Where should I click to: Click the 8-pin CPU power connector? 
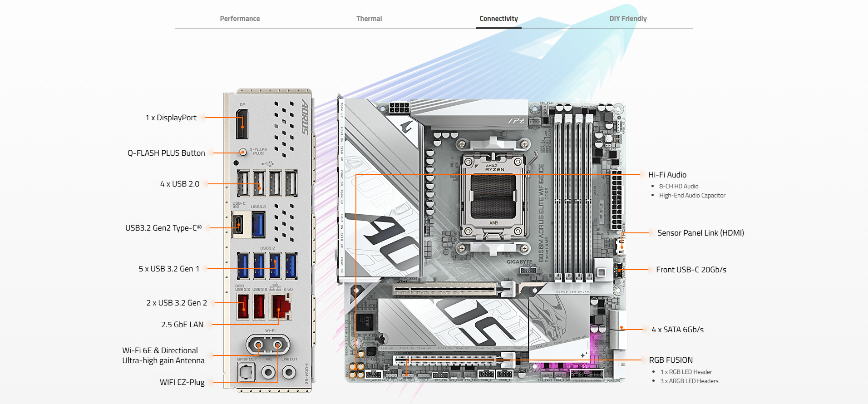(x=399, y=108)
